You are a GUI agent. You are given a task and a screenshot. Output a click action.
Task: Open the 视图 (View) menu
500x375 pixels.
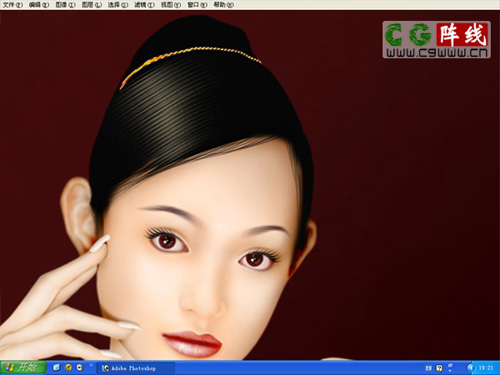(x=171, y=5)
